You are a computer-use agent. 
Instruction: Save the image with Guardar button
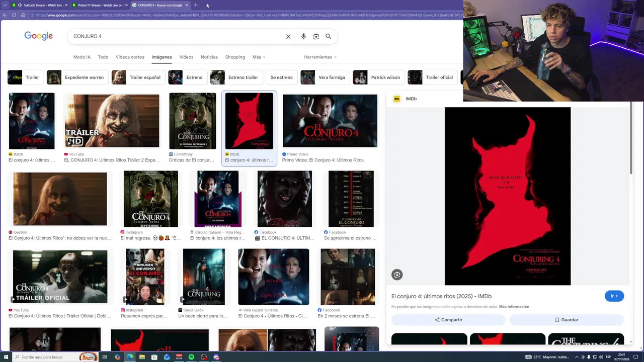(567, 320)
